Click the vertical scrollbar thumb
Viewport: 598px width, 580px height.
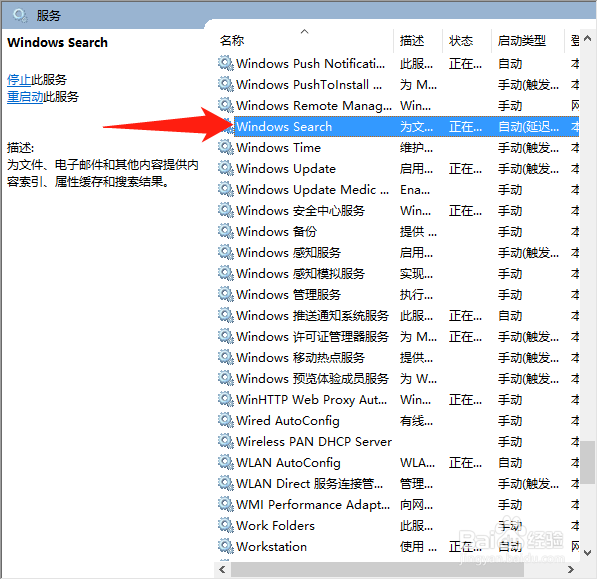tap(588, 462)
